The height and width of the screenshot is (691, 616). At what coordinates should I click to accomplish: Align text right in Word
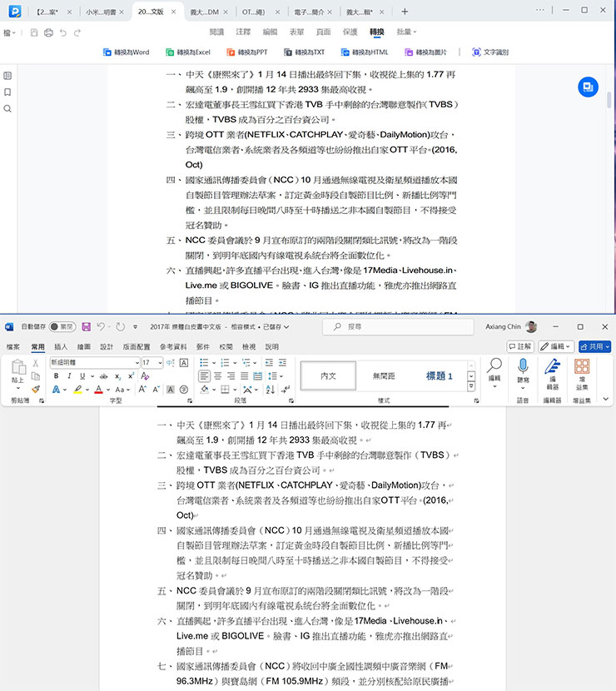point(231,376)
